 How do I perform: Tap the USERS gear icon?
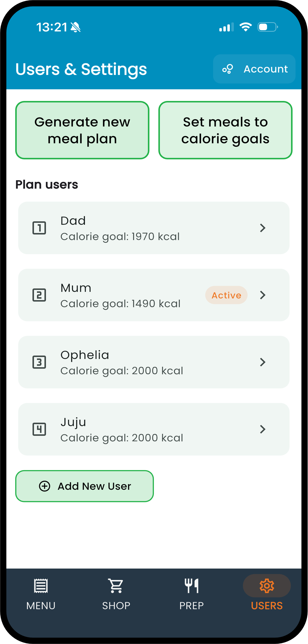click(x=267, y=586)
